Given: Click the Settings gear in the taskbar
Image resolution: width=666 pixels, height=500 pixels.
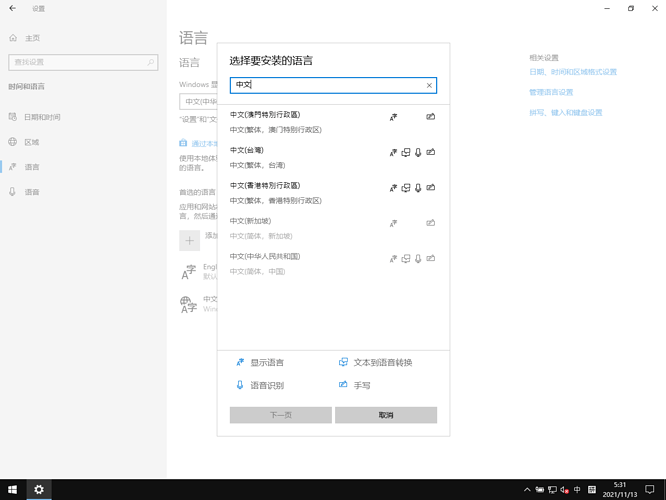Looking at the screenshot, I should pyautogui.click(x=39, y=490).
